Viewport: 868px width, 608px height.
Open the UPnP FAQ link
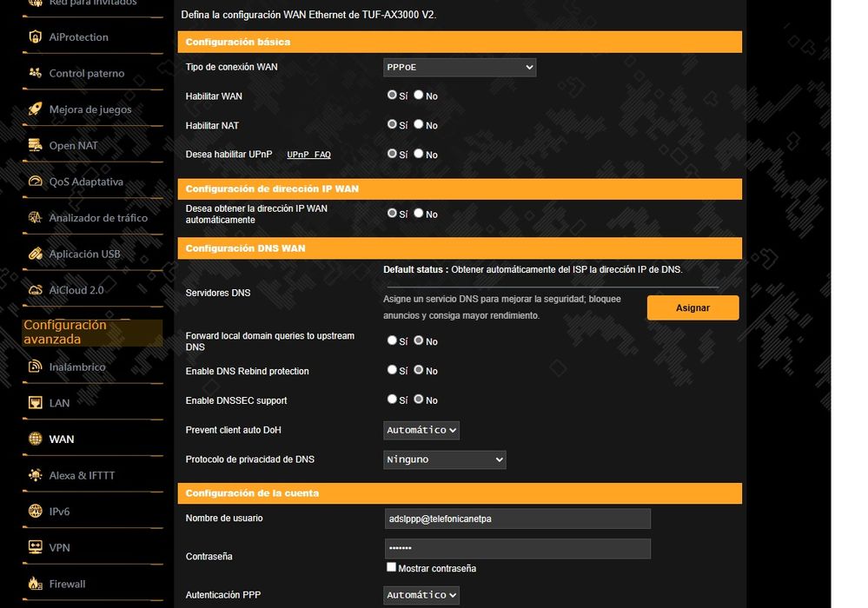(308, 155)
